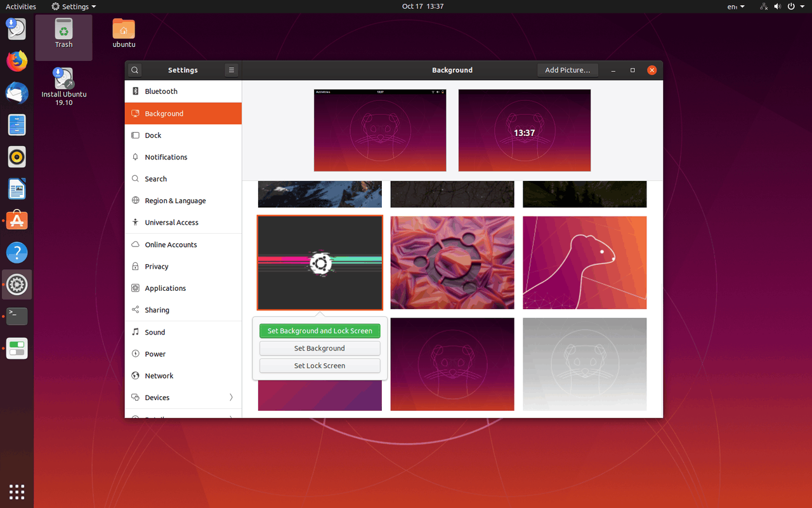Image resolution: width=812 pixels, height=508 pixels.
Task: Click Set Background and Lock Screen
Action: 320,331
